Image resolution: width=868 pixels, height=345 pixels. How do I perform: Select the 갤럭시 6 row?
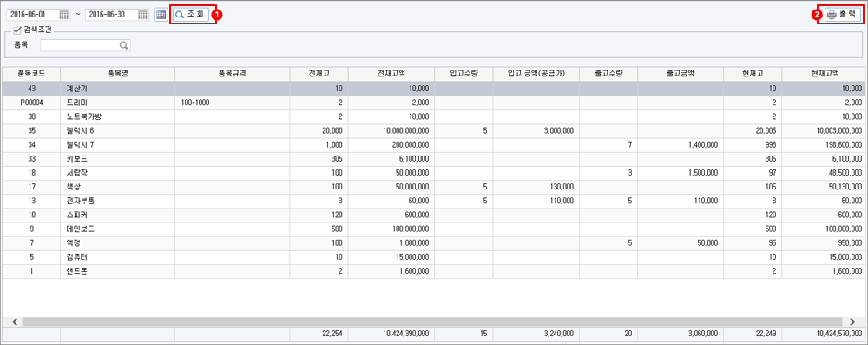coord(434,131)
